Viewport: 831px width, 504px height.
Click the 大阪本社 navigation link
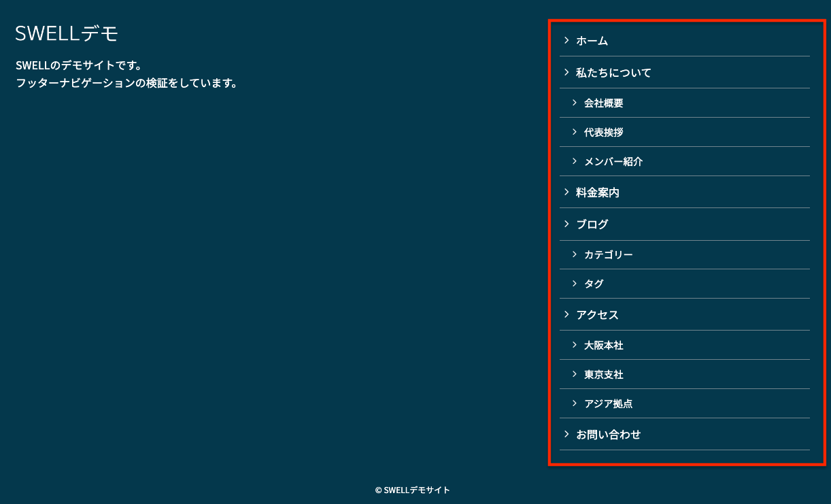[604, 345]
